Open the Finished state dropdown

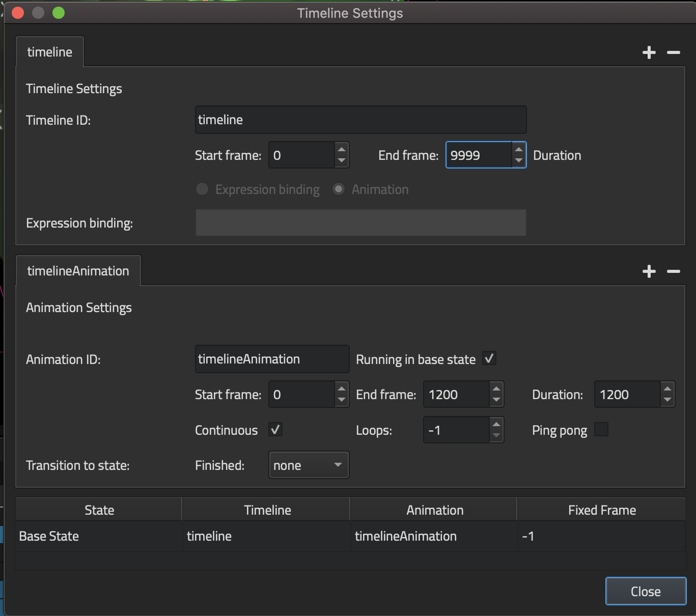coord(309,465)
